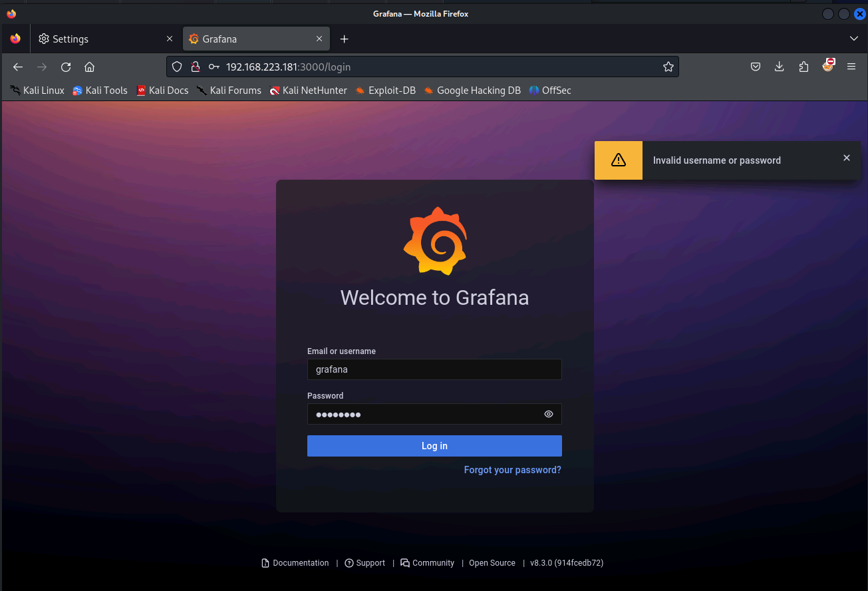
Task: Open the Support footer link
Action: pyautogui.click(x=365, y=563)
